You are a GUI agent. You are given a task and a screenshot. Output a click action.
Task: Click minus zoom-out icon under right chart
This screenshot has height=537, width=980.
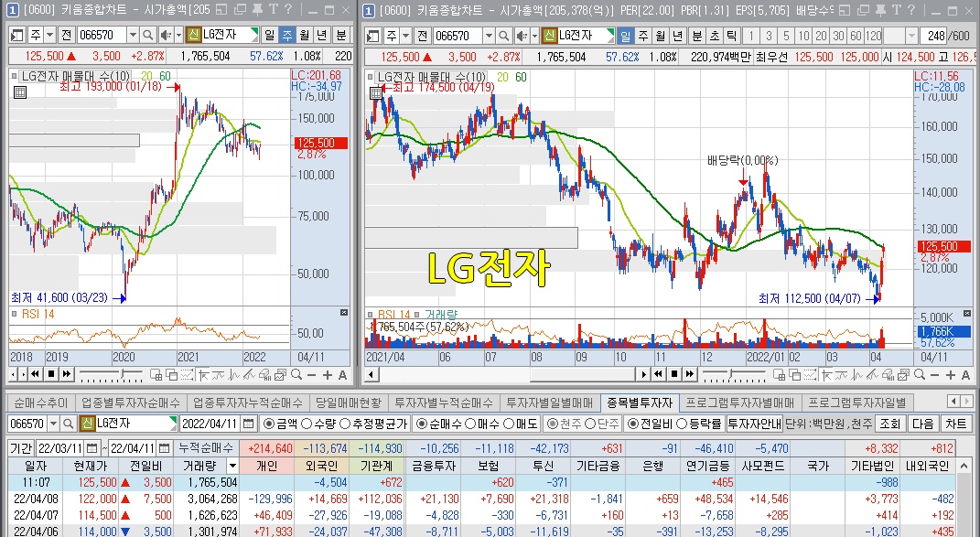tap(935, 374)
